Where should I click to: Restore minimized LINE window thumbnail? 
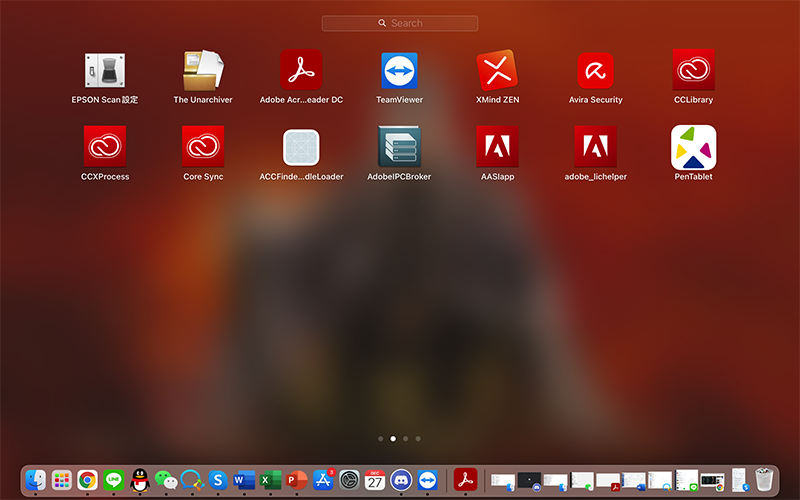687,480
